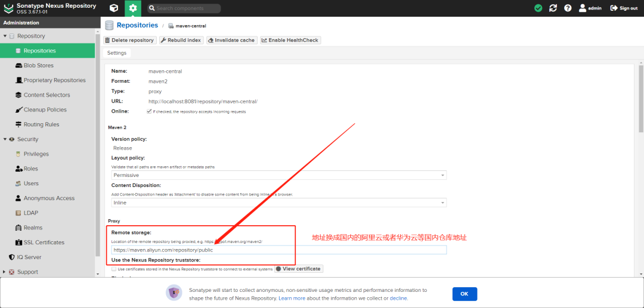Open the Layout policy Permissive dropdown

point(279,175)
